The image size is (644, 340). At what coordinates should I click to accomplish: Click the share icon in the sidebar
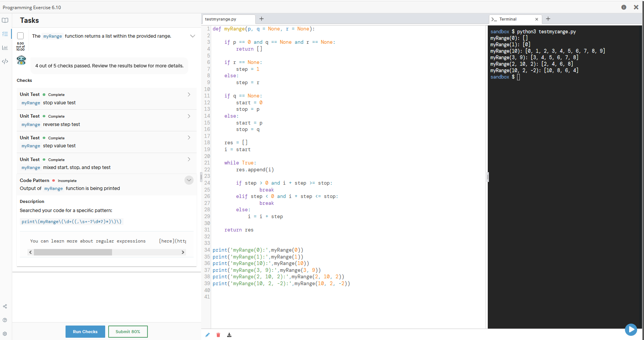5,306
